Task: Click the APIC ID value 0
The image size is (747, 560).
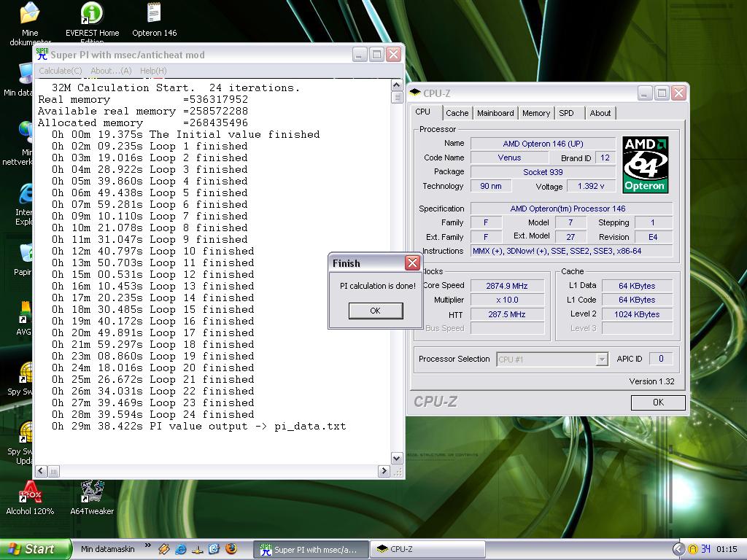Action: pyautogui.click(x=661, y=359)
